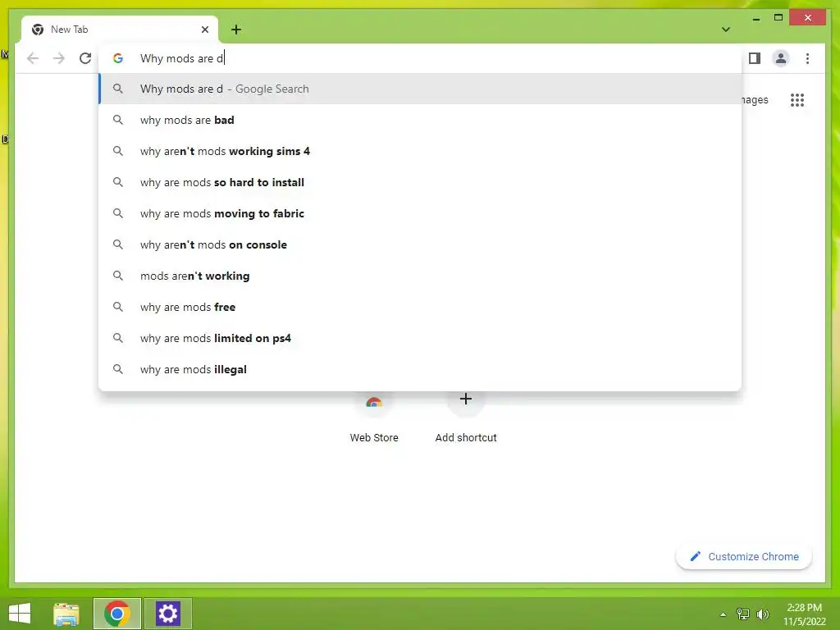Click the volume speaker tray icon

762,614
